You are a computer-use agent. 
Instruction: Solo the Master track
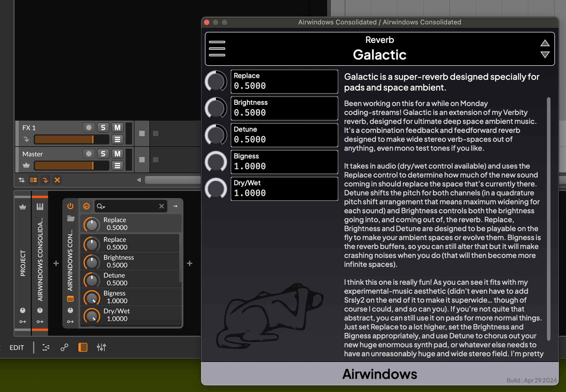coord(103,154)
